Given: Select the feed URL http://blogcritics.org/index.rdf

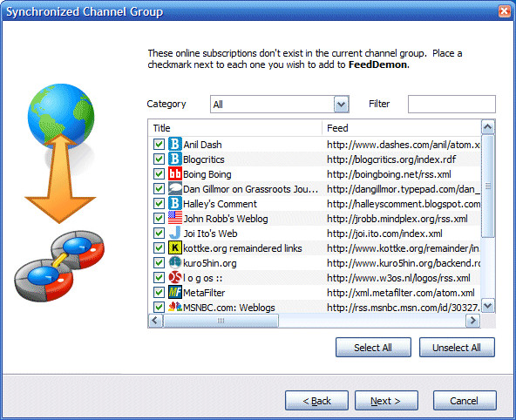Looking at the screenshot, I should [391, 159].
